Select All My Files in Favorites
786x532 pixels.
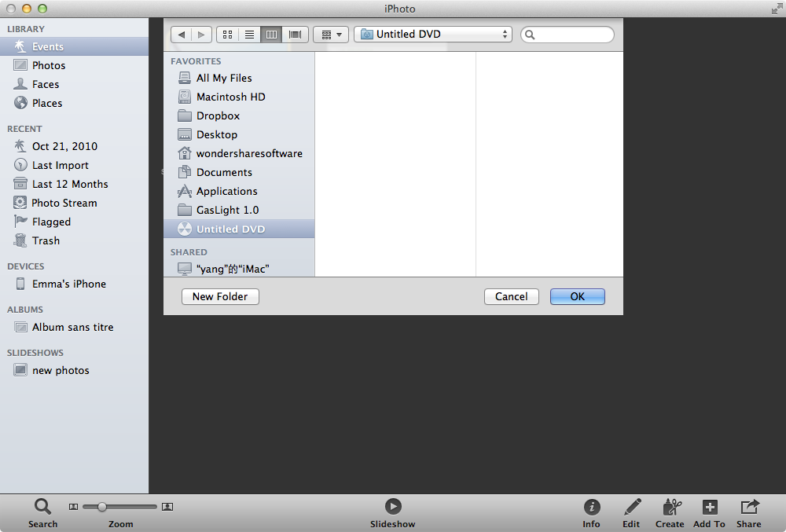click(239, 78)
